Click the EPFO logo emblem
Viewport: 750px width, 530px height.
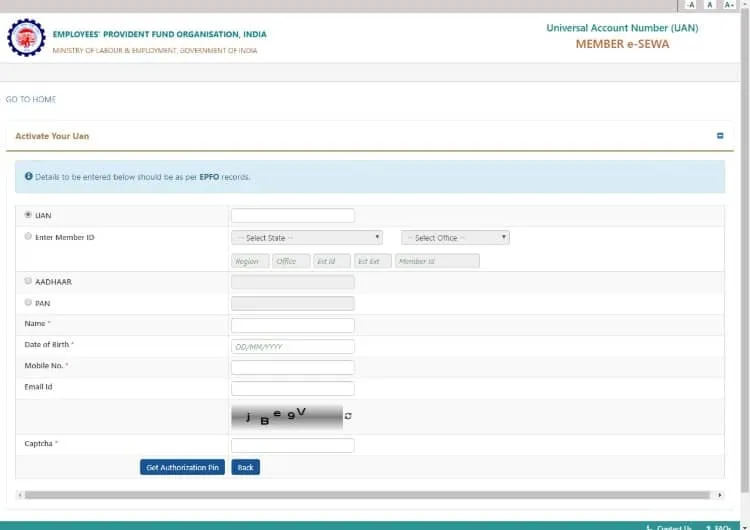(26, 38)
